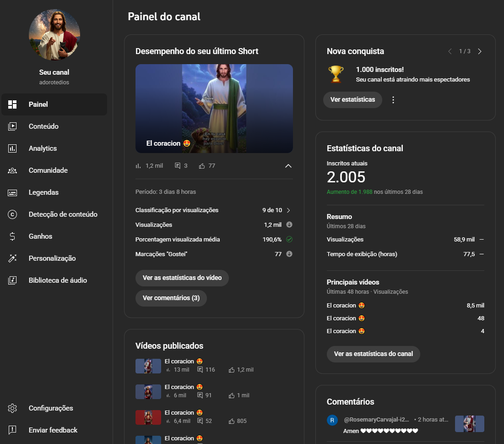
Task: Click Ver as estatísticas do vídeo button
Action: coord(182,278)
